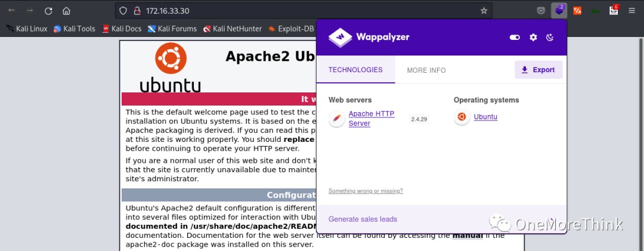The width and height of the screenshot is (644, 251).
Task: Open the Kali Docs bookmark
Action: tap(122, 29)
